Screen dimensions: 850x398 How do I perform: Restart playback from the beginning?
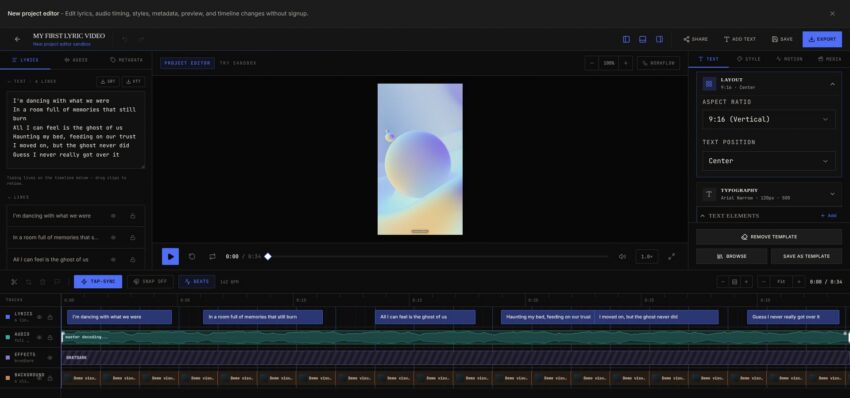[192, 256]
